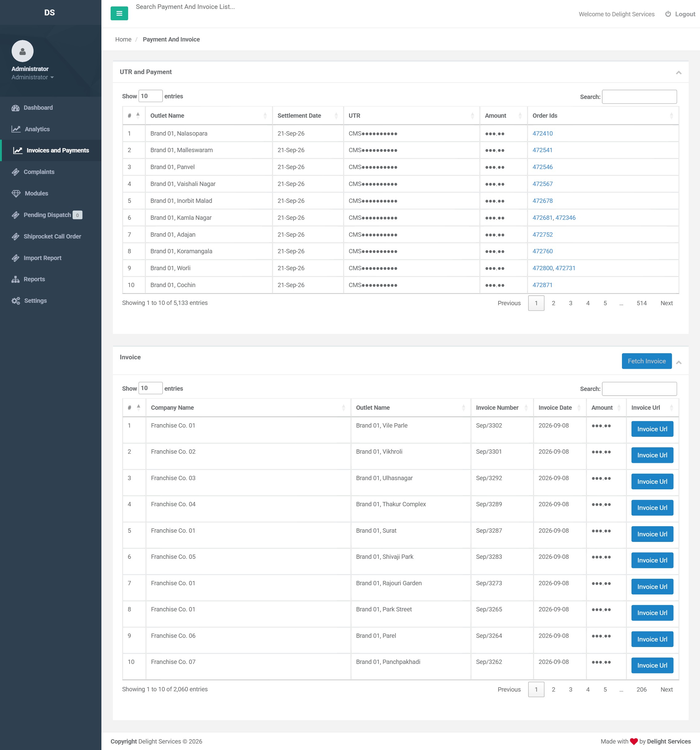Open Invoice Url for Sep/3302
This screenshot has width=700, height=750.
pyautogui.click(x=652, y=429)
